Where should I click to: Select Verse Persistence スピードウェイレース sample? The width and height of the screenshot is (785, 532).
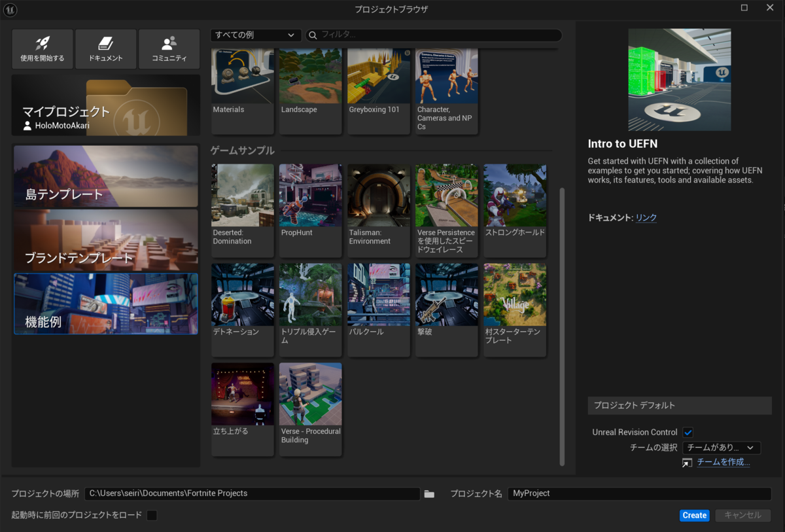(447, 211)
